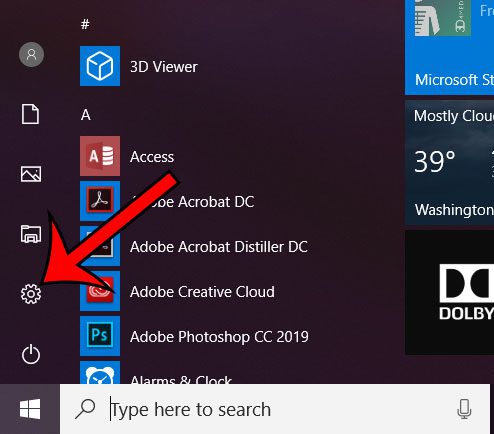The width and height of the screenshot is (494, 434).
Task: Open Adobe Acrobat Distiller DC entry
Action: (219, 247)
